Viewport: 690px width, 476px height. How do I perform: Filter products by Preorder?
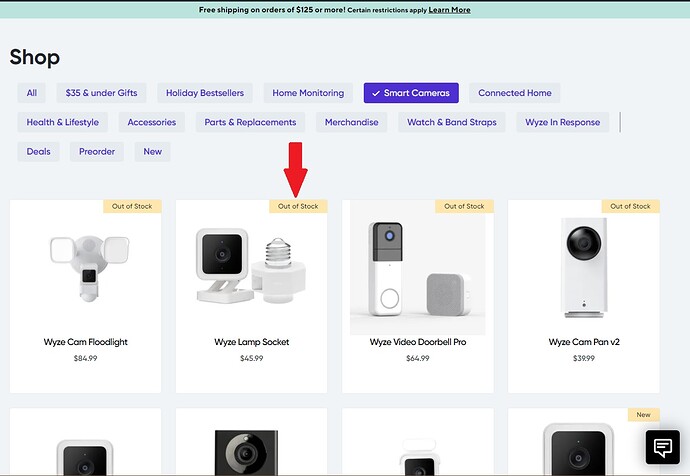click(97, 152)
